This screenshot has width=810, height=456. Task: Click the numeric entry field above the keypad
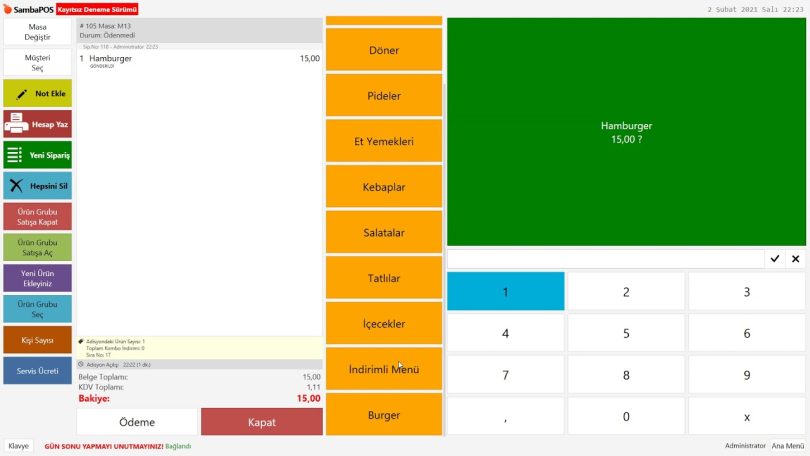pyautogui.click(x=605, y=259)
